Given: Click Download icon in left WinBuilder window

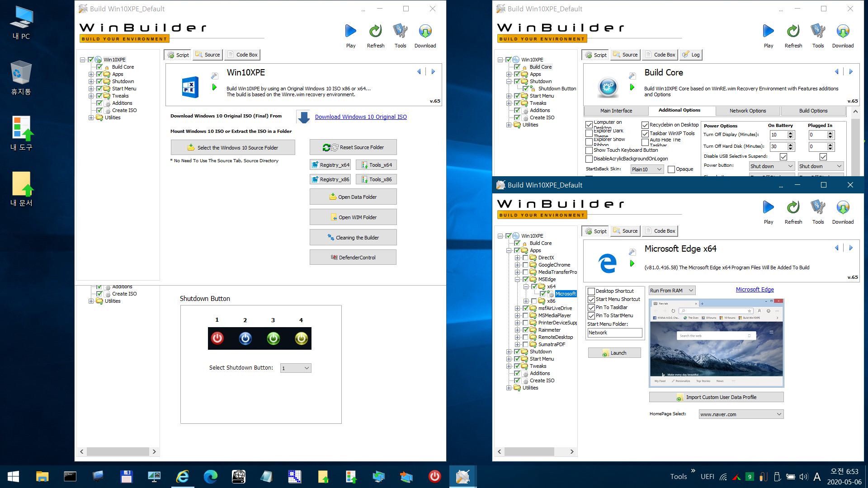Looking at the screenshot, I should click(x=425, y=31).
